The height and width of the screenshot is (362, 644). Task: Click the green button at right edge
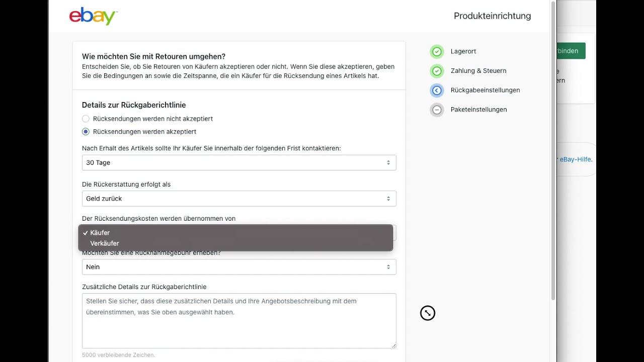point(570,51)
